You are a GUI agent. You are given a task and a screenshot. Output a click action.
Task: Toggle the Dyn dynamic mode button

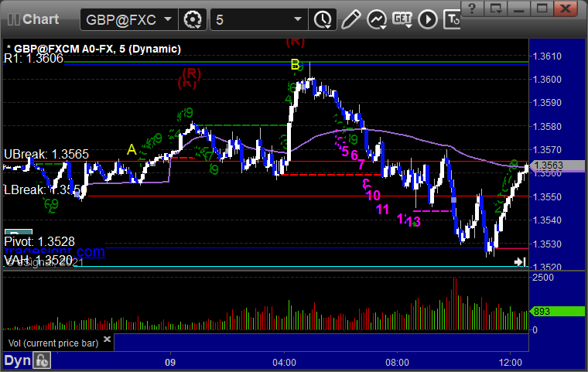pos(17,360)
